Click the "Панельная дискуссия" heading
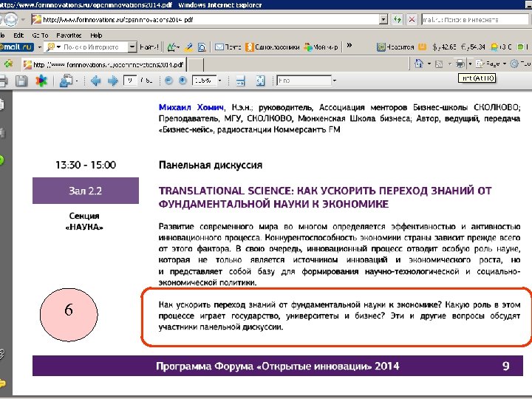This screenshot has height=399, width=532. (211, 166)
